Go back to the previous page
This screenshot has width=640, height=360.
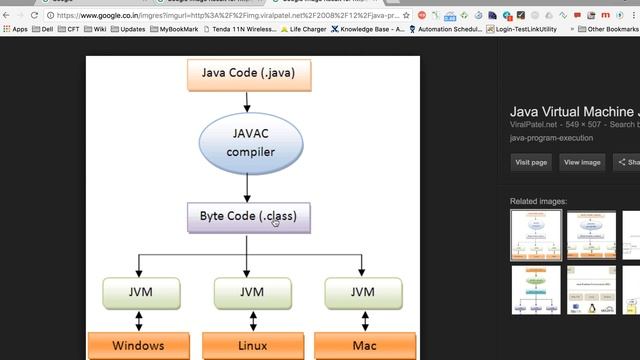click(6, 16)
